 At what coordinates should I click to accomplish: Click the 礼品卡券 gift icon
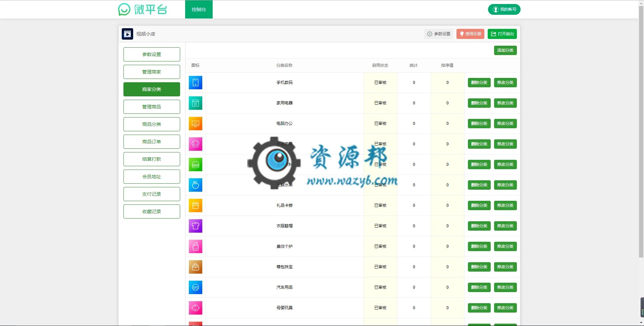[196, 205]
